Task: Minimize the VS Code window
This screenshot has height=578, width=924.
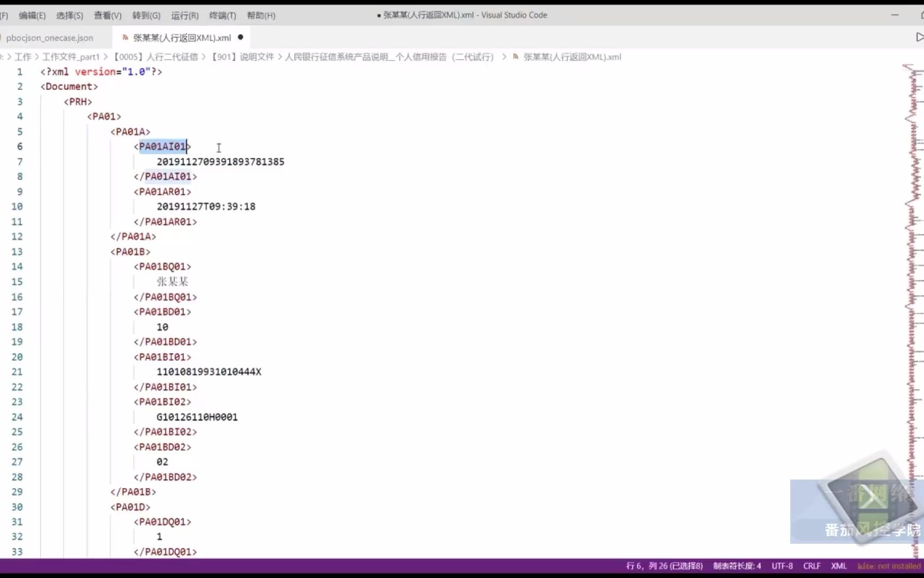Action: click(x=895, y=15)
